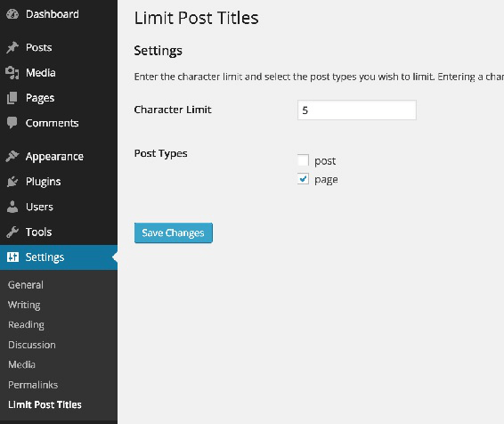The height and width of the screenshot is (424, 504).
Task: Click the Plugins plug icon
Action: coord(12,182)
